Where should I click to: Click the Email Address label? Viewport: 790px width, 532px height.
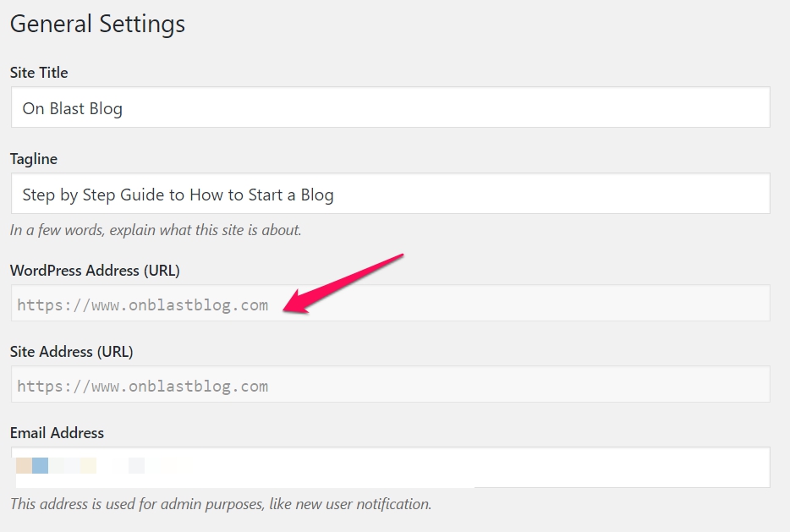coord(57,433)
